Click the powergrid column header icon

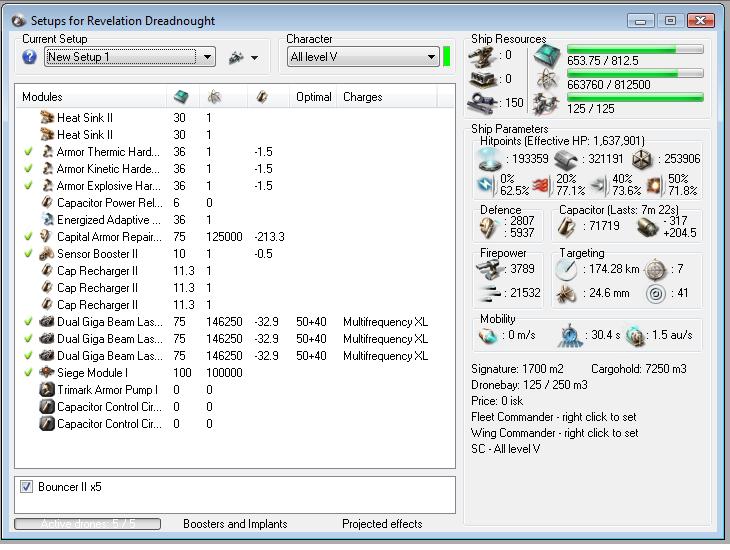click(x=215, y=97)
